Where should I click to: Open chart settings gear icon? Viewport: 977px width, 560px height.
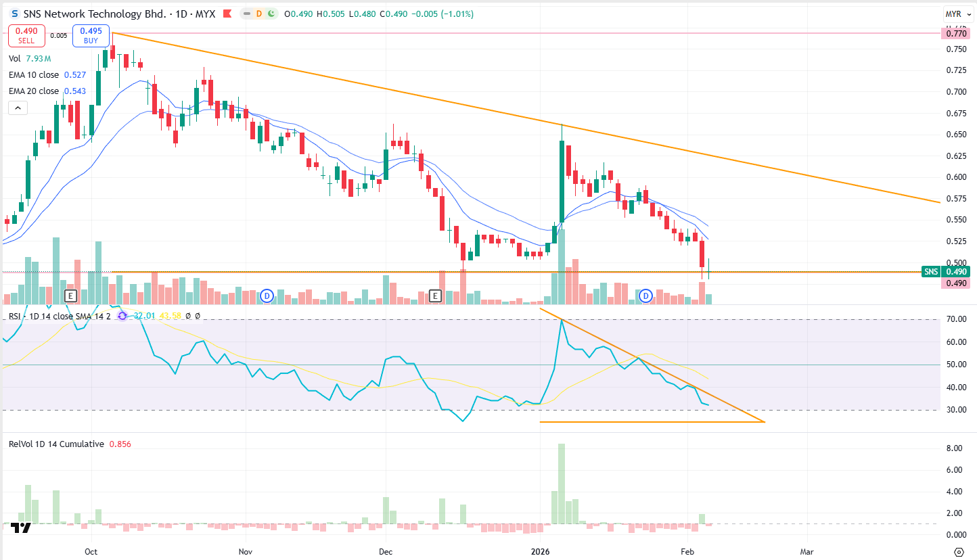(958, 551)
